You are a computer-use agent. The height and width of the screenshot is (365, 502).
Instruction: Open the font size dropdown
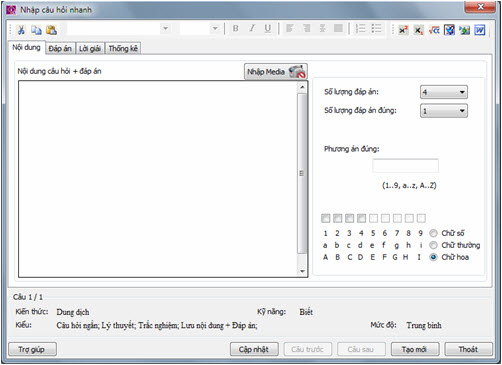pos(215,29)
